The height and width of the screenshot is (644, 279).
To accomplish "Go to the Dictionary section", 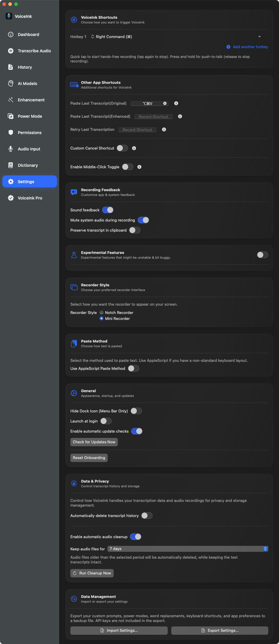I will (x=28, y=165).
